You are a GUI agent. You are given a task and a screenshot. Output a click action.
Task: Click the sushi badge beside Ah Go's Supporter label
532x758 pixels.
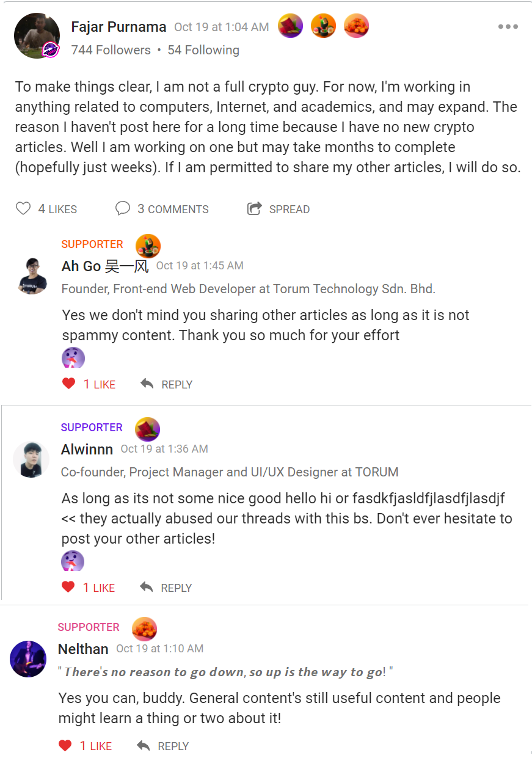click(148, 246)
